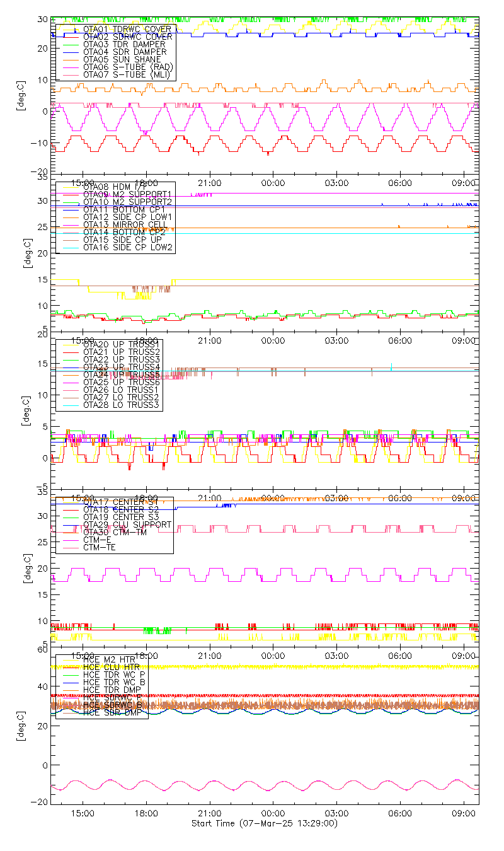
Task: Click the [deg.C] axis label of the UP TRUSS plot
Action: point(26,409)
